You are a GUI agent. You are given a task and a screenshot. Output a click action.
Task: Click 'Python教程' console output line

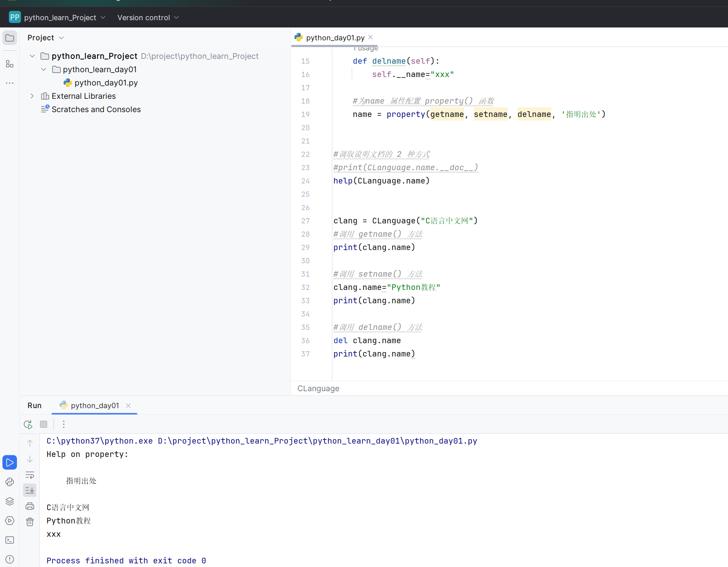click(69, 521)
